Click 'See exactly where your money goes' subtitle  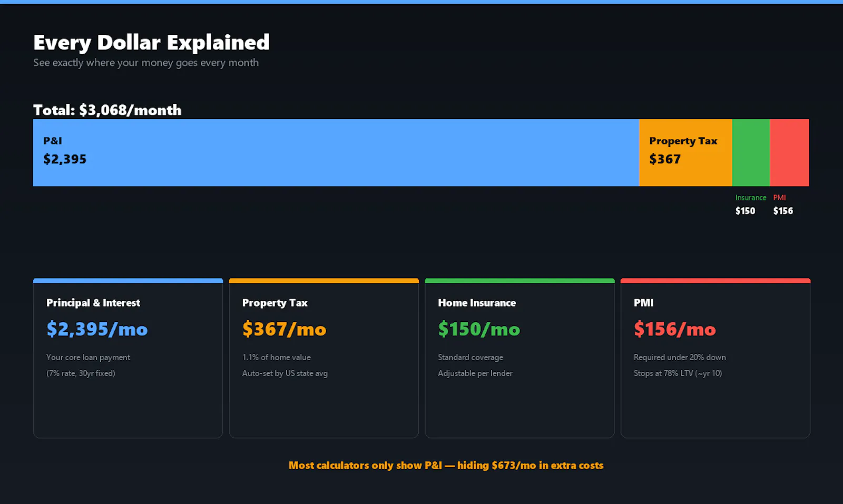[x=146, y=63]
